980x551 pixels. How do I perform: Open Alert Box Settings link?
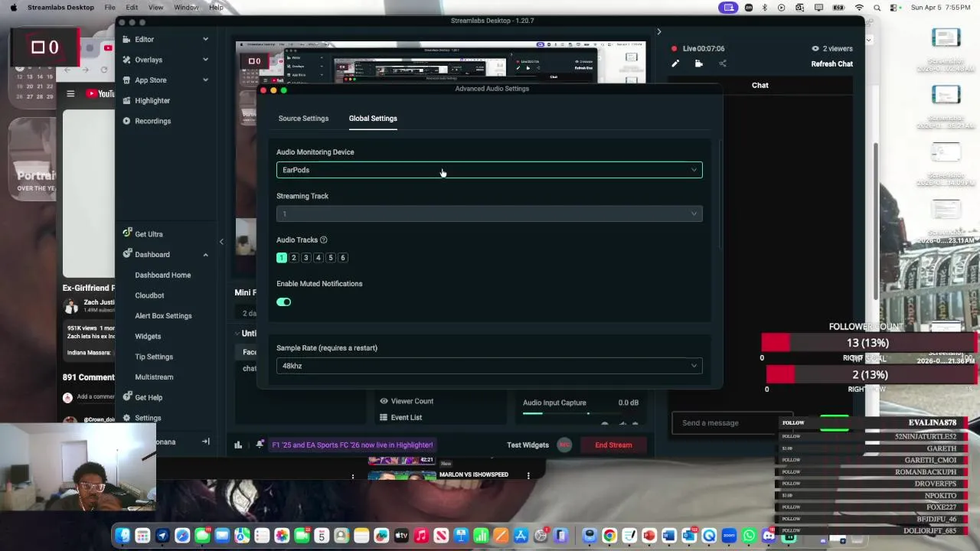163,316
